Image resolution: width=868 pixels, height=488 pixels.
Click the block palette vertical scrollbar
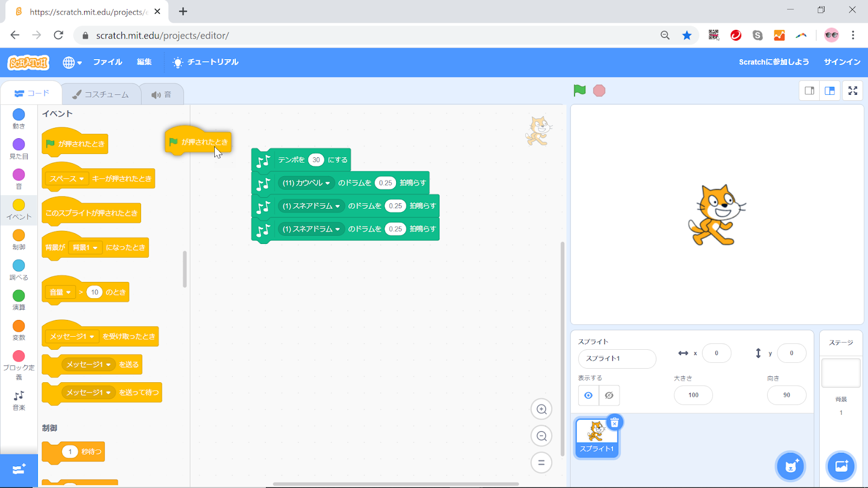point(184,269)
